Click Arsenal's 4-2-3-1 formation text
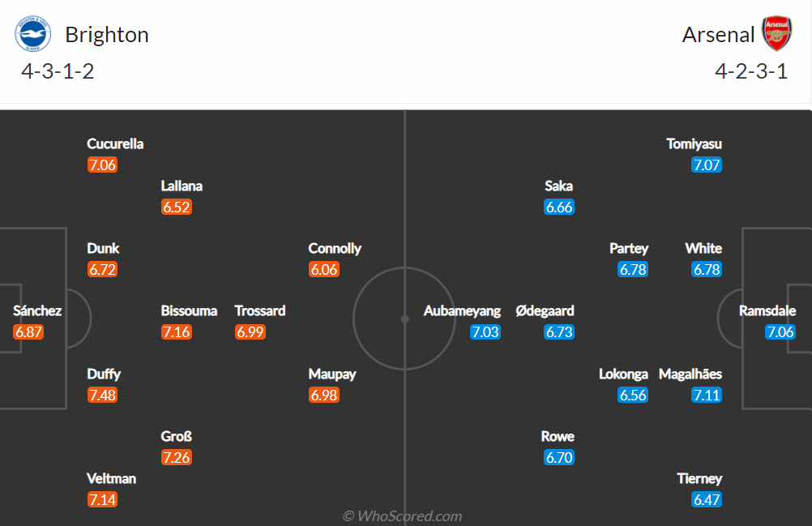812x526 pixels. [x=751, y=71]
